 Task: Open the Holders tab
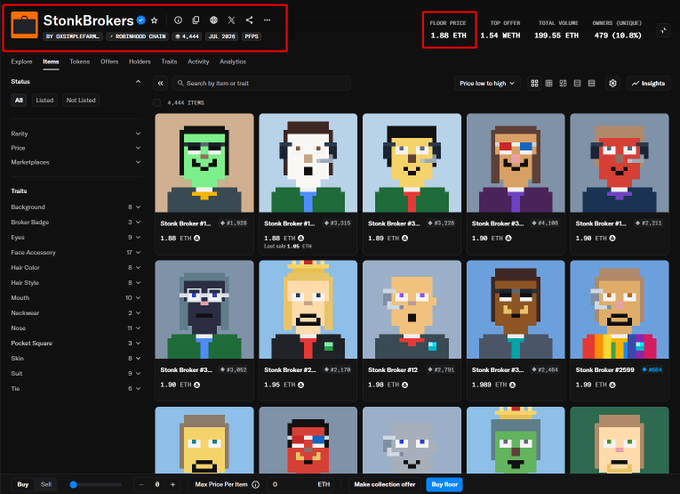coord(140,62)
